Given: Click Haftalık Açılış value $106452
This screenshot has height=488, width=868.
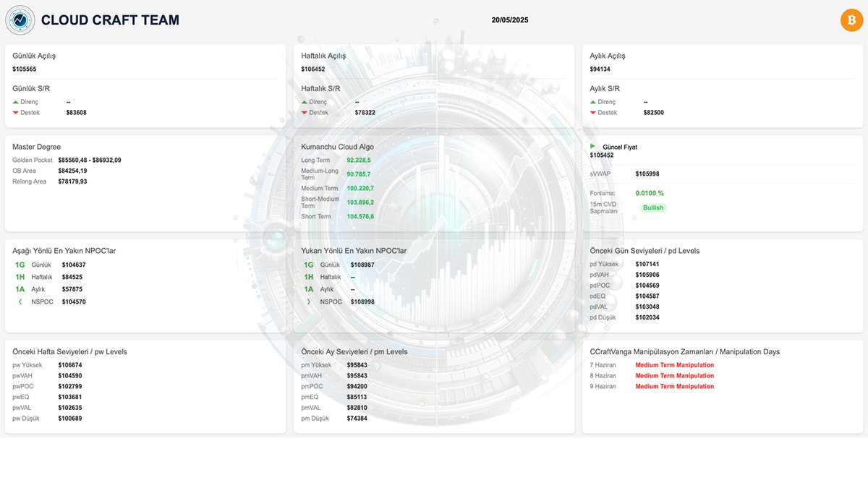Looking at the screenshot, I should (x=313, y=69).
